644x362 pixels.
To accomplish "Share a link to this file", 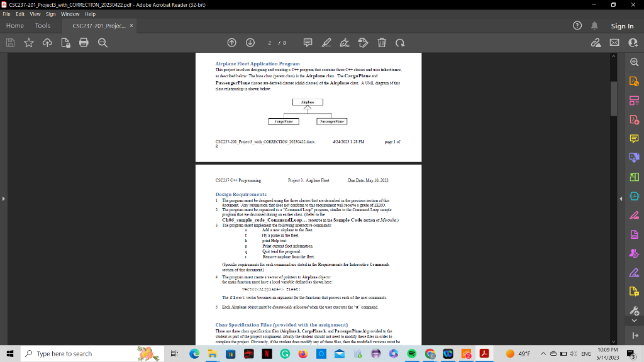I will tap(596, 43).
